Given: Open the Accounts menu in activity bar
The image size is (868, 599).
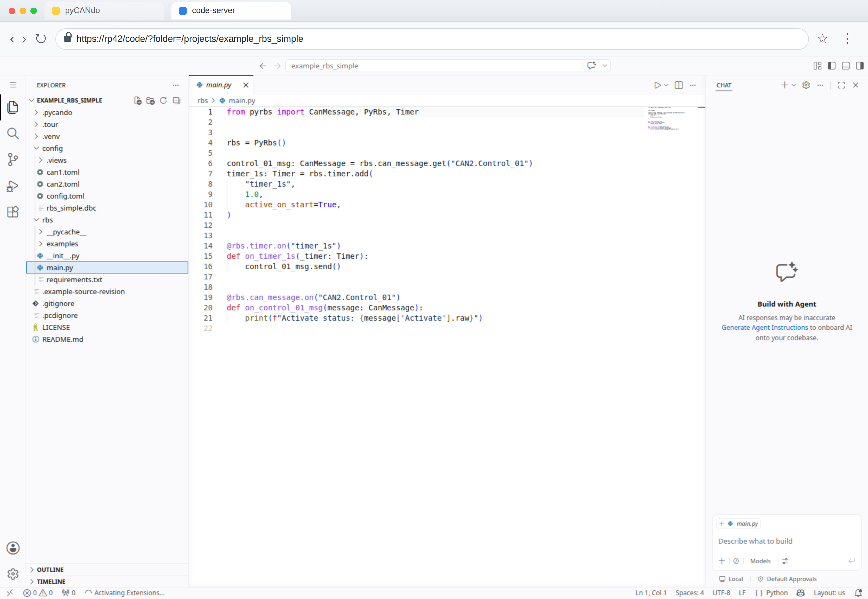Looking at the screenshot, I should pyautogui.click(x=13, y=548).
